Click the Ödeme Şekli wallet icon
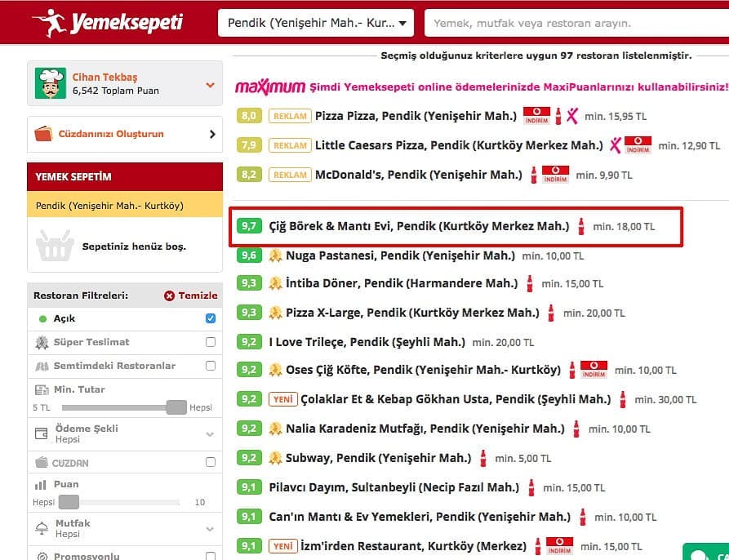Image resolution: width=729 pixels, height=560 pixels. click(x=42, y=433)
